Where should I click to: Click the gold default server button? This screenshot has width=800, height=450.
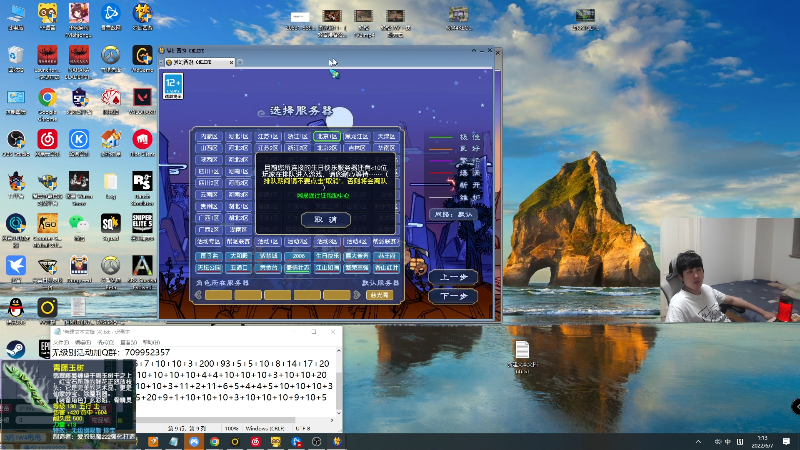point(379,295)
